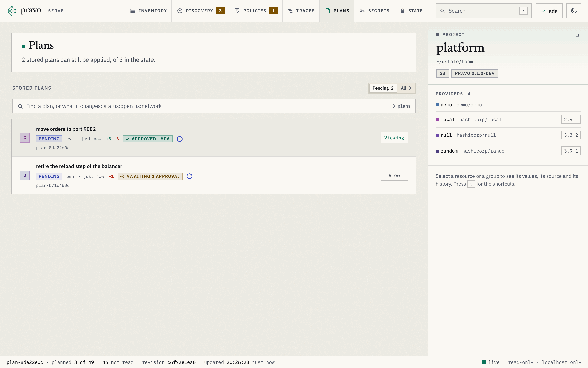This screenshot has width=588, height=368.
Task: Click the live status indicator
Action: click(x=491, y=362)
